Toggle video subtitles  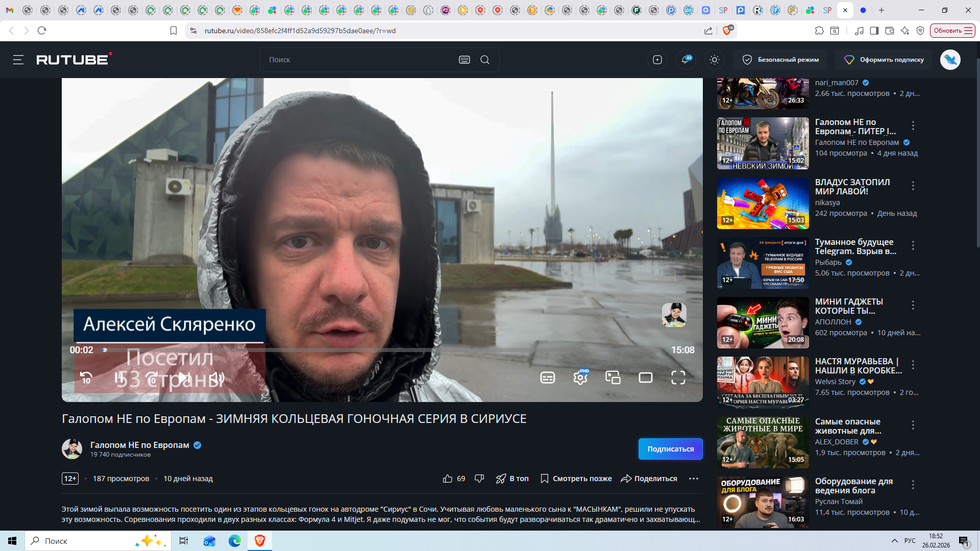(547, 378)
